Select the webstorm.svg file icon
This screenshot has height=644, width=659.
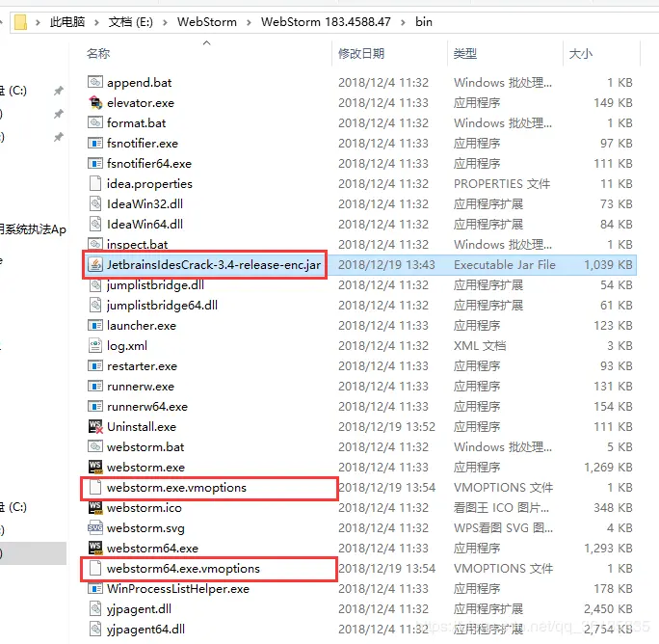pyautogui.click(x=95, y=527)
